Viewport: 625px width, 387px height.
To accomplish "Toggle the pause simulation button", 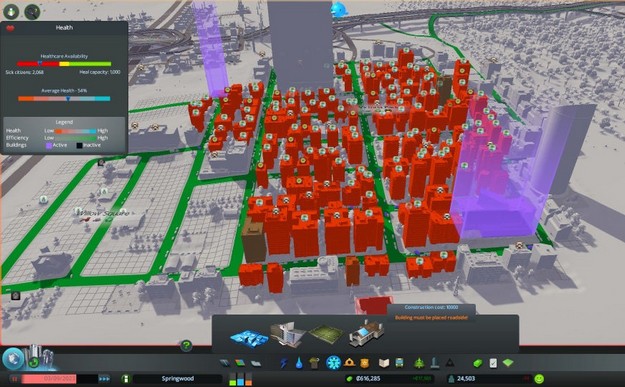I will pyautogui.click(x=15, y=379).
